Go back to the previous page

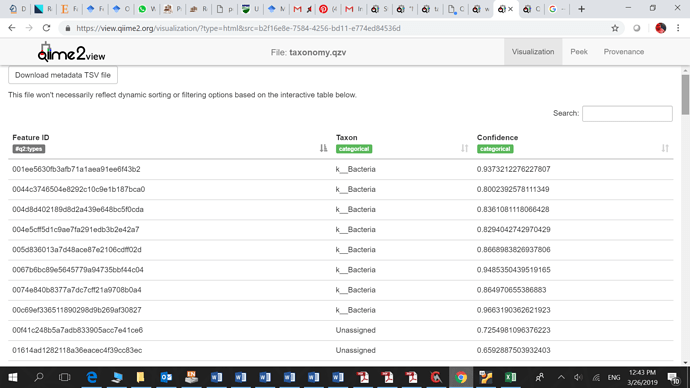click(x=12, y=28)
